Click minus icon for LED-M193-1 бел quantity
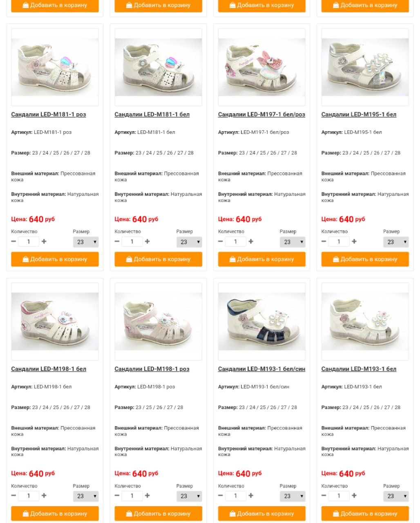 tap(324, 496)
